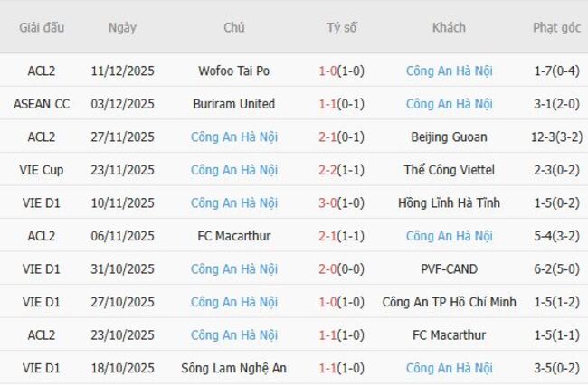Click the Tỷ số column header
The height and width of the screenshot is (386, 588).
click(341, 27)
